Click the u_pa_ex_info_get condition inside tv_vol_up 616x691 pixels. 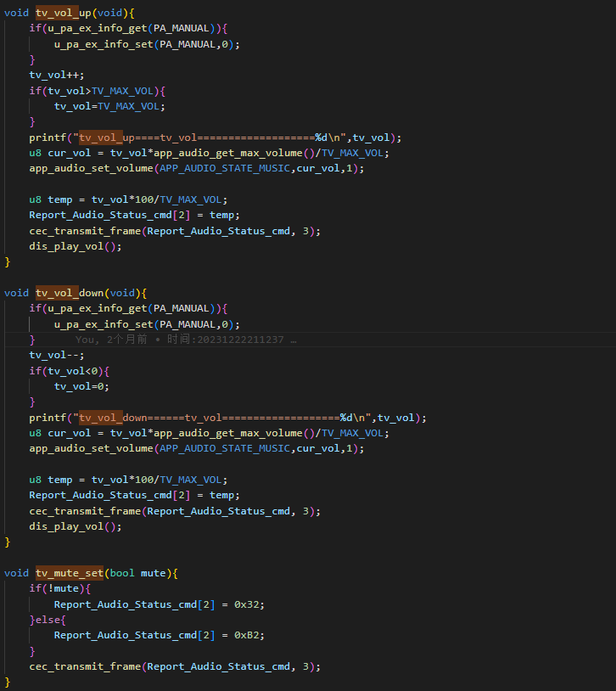(x=128, y=28)
